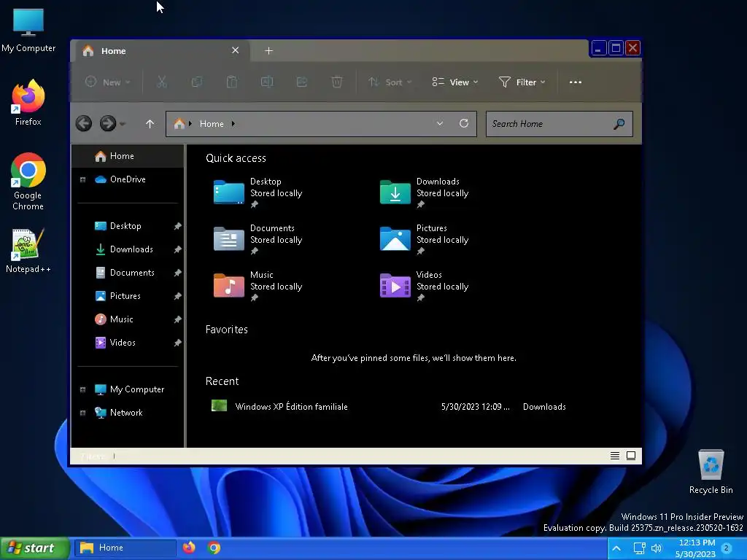Open the View dropdown menu
Screen dimensions: 747x560
(x=455, y=82)
